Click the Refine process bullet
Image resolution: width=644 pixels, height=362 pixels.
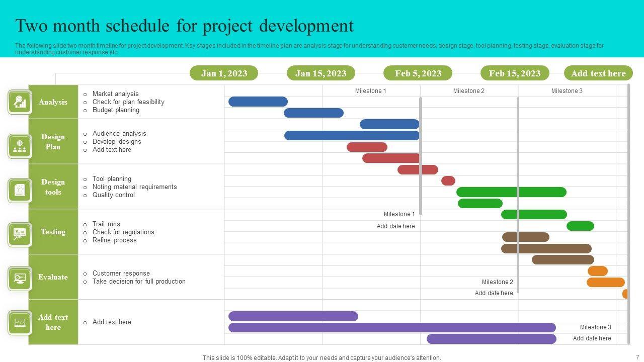tap(114, 240)
